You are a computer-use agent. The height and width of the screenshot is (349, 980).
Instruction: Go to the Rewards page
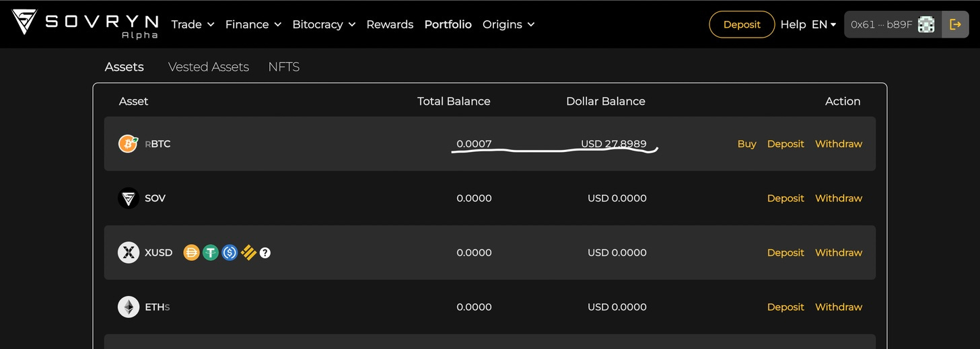(390, 24)
